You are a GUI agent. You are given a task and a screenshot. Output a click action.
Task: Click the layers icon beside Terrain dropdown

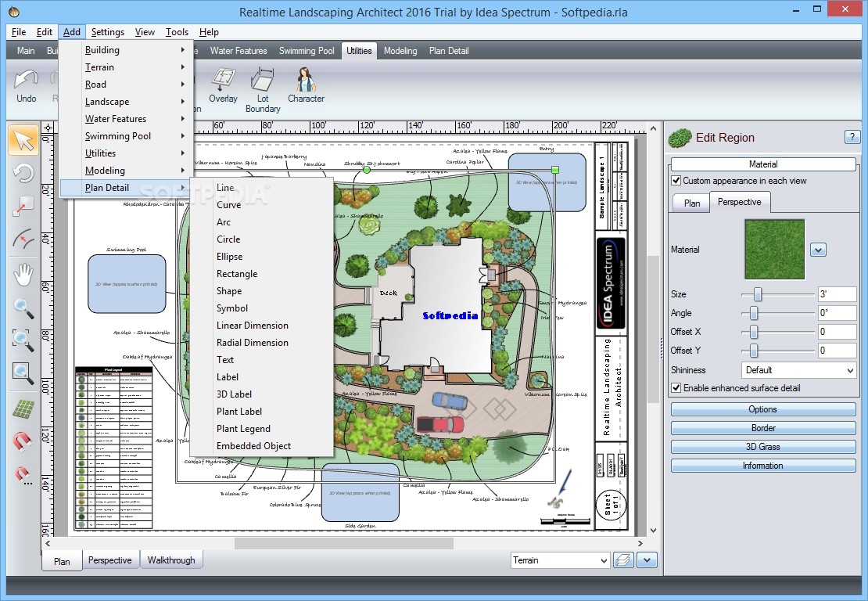623,560
